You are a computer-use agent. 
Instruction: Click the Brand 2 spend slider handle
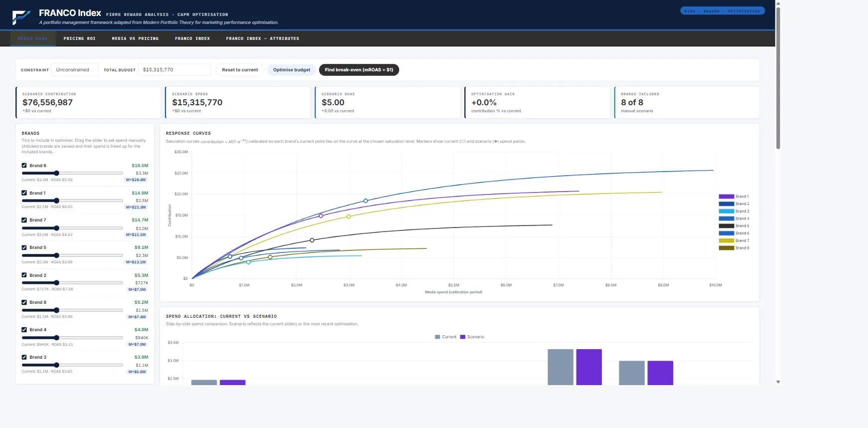coord(56,283)
